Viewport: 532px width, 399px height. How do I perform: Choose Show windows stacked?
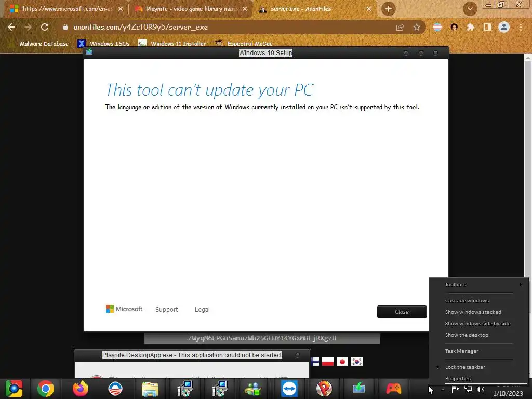[478, 312]
